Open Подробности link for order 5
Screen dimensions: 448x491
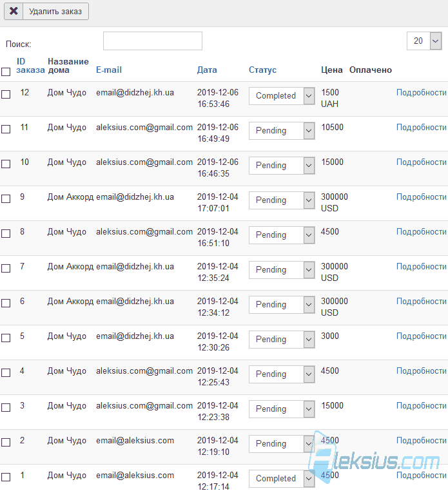[422, 336]
